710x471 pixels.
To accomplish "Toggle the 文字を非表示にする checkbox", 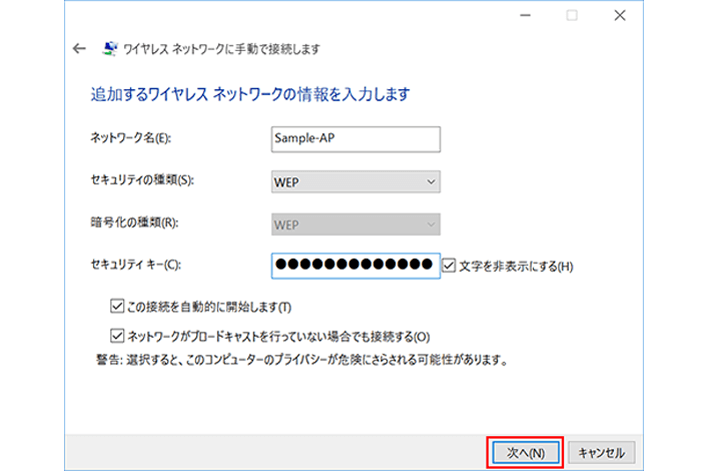I will (x=449, y=266).
